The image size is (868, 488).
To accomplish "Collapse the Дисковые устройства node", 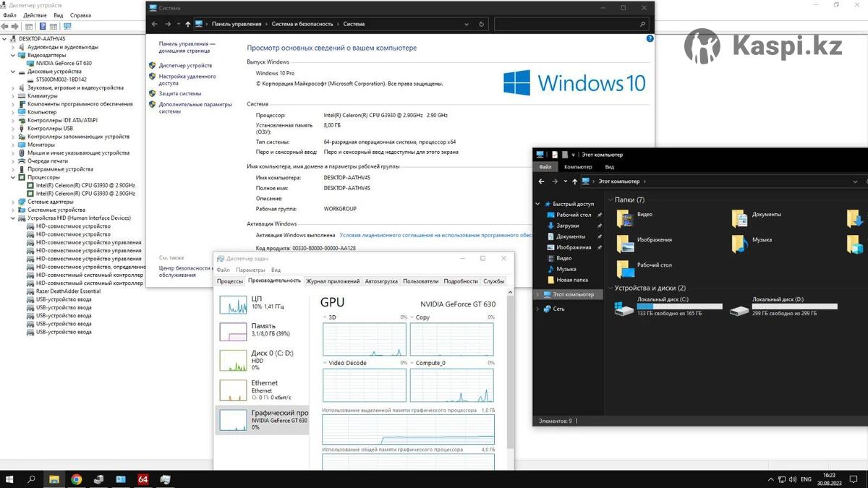I will 13,72.
